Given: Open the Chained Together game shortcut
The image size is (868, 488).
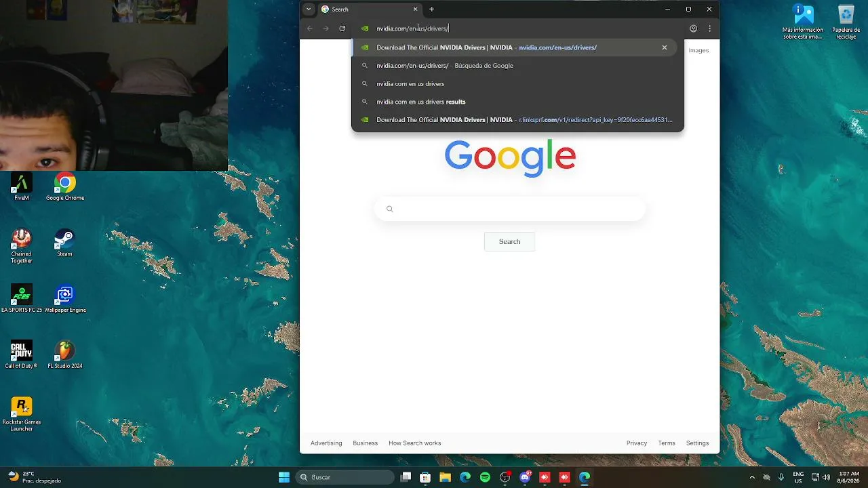Looking at the screenshot, I should click(x=22, y=246).
